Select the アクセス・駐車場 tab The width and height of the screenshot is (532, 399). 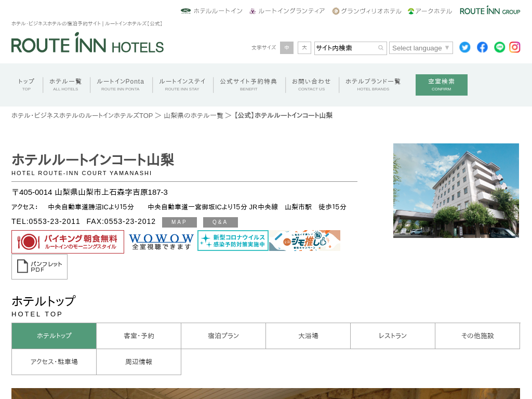pos(54,362)
